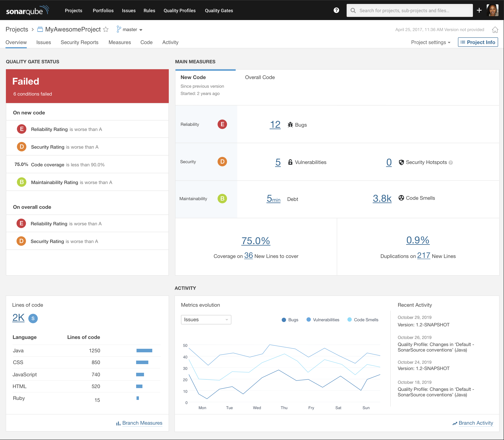Switch to the Overall Code tab
The image size is (504, 440).
click(x=259, y=77)
